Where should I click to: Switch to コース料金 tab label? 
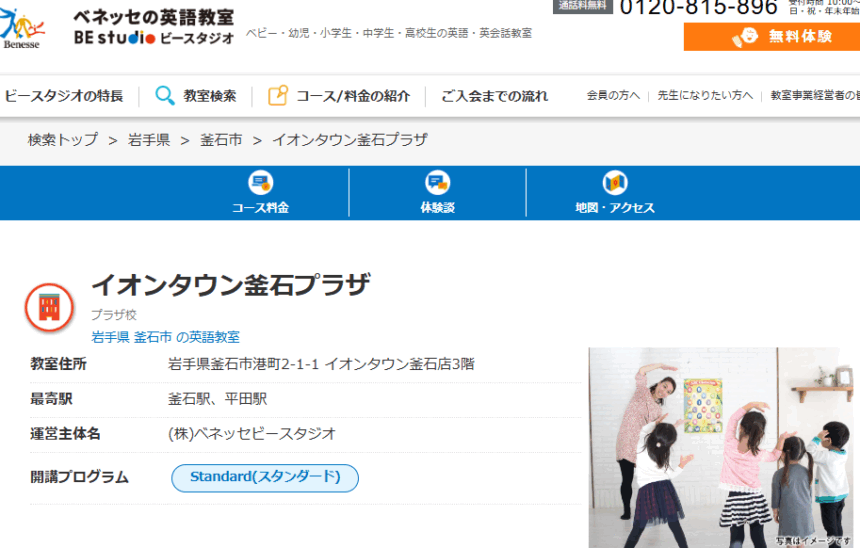pyautogui.click(x=261, y=207)
